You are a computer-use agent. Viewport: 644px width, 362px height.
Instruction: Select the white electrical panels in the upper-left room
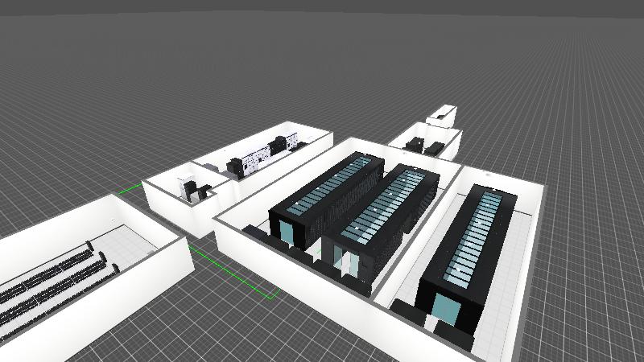click(261, 158)
